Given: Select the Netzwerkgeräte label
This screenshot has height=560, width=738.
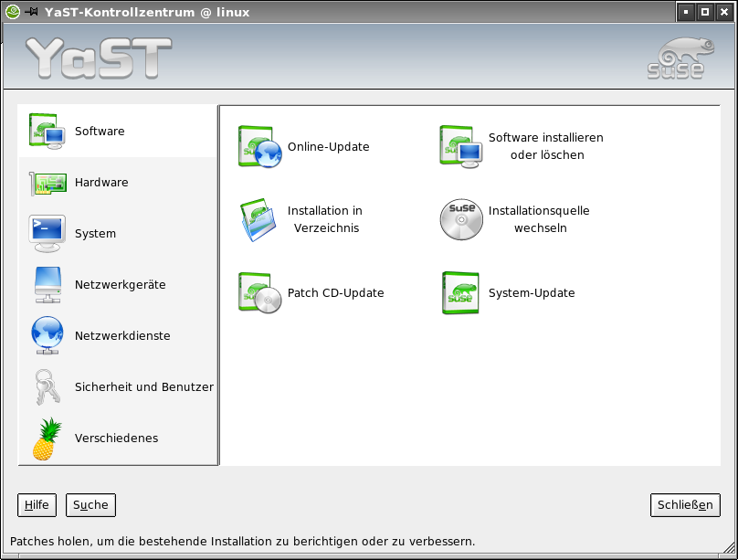Looking at the screenshot, I should 121,285.
